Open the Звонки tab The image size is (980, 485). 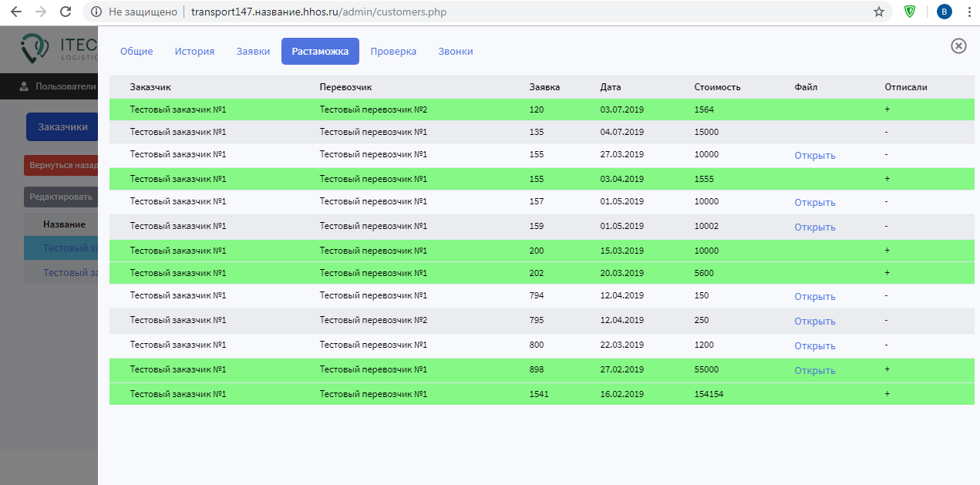click(456, 52)
